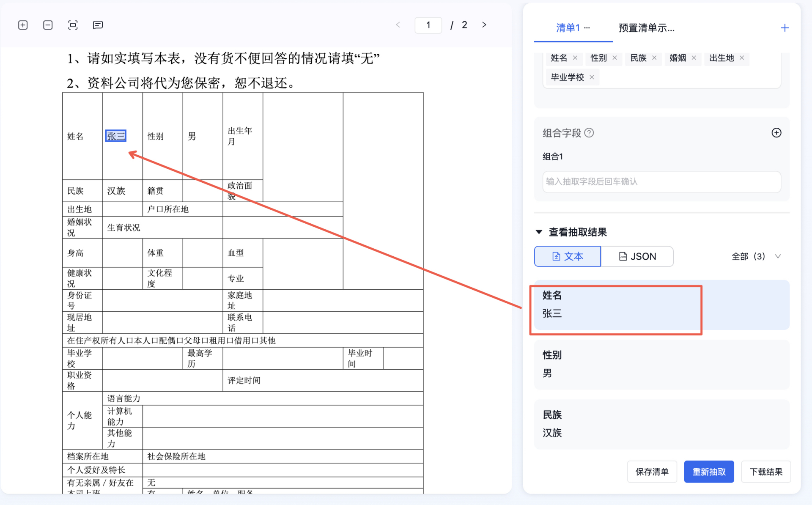Click the page number input field
The image size is (812, 505).
click(428, 25)
